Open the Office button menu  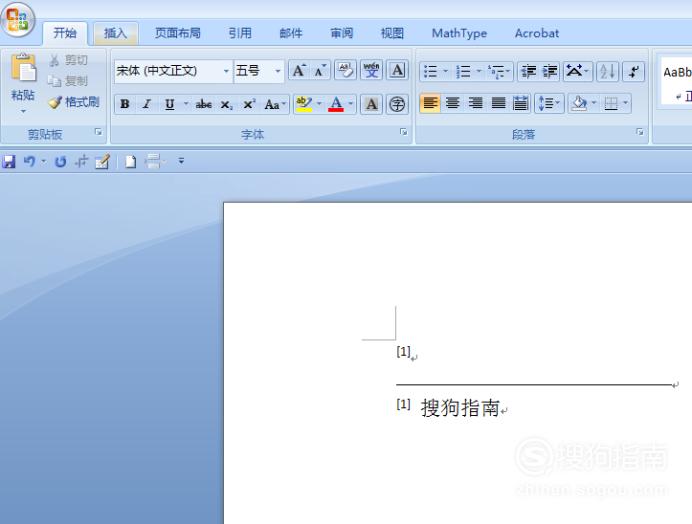click(x=18, y=20)
